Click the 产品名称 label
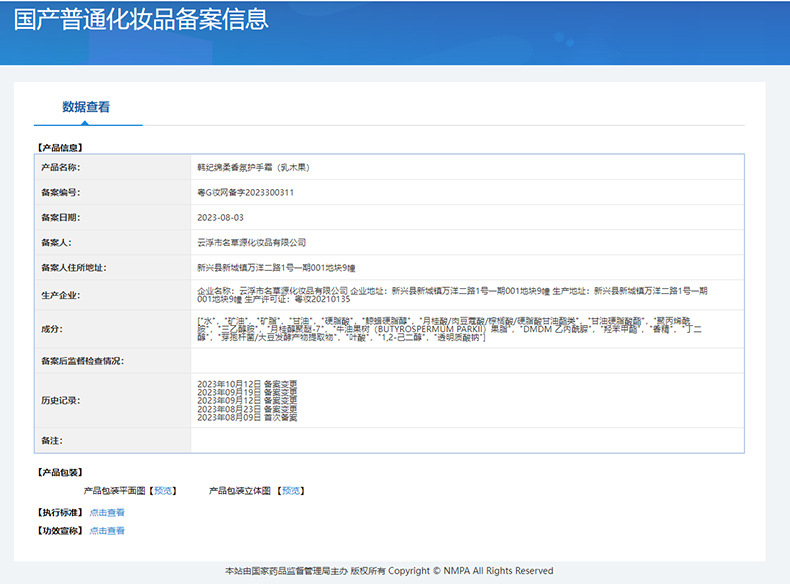790x584 pixels. tap(60, 167)
